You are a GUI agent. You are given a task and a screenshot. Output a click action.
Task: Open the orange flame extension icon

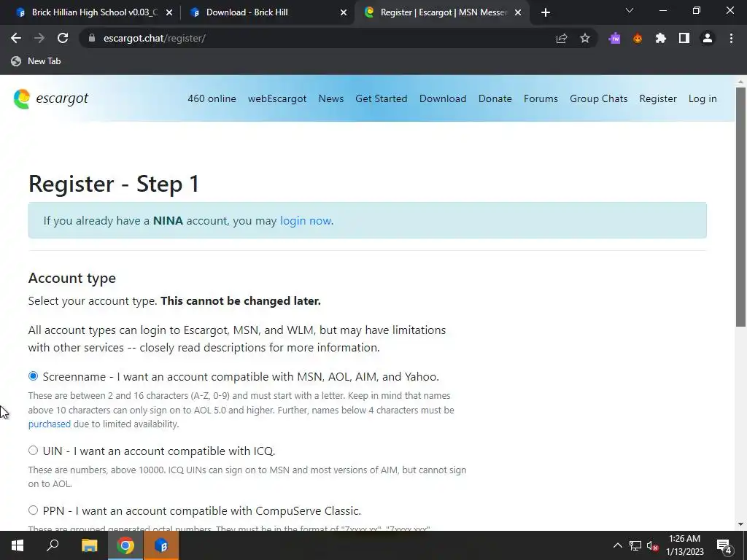(638, 39)
